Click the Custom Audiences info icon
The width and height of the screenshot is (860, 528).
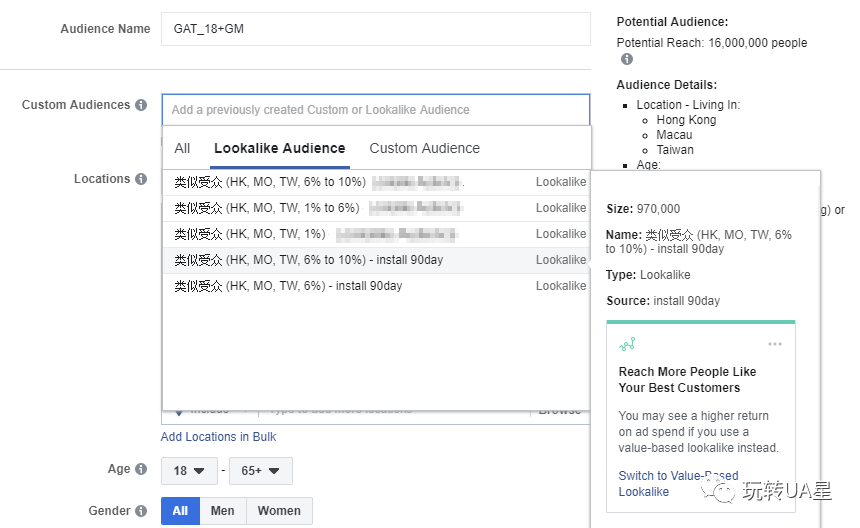pyautogui.click(x=141, y=105)
